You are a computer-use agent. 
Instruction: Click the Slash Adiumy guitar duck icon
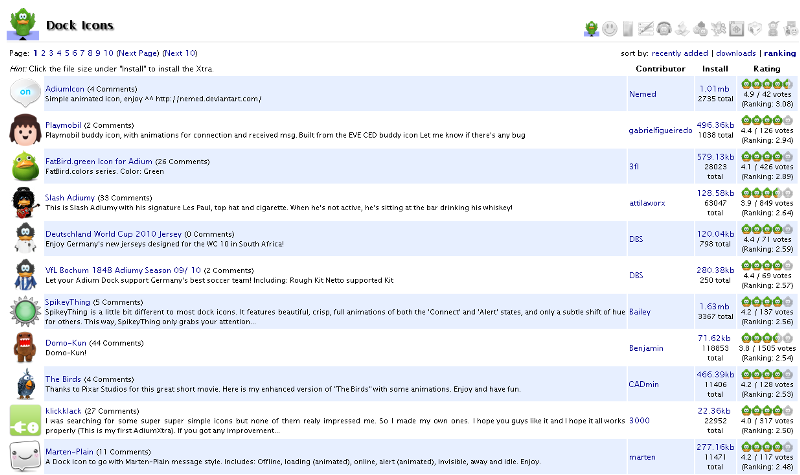pyautogui.click(x=25, y=201)
